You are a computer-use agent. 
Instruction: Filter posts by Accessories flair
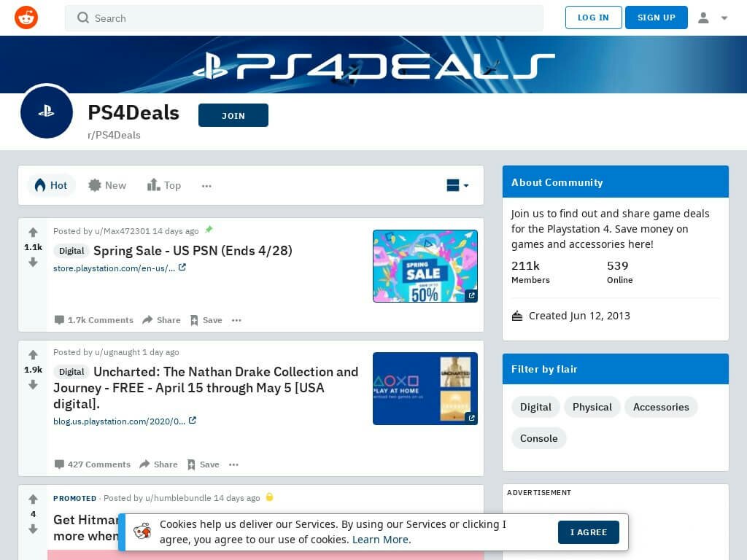pyautogui.click(x=661, y=407)
